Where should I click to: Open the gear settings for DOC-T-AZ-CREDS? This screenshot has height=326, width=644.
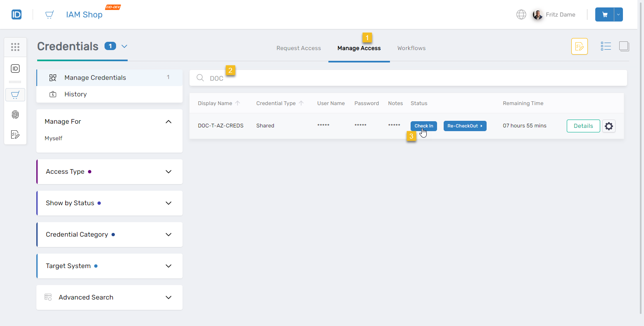pos(608,126)
